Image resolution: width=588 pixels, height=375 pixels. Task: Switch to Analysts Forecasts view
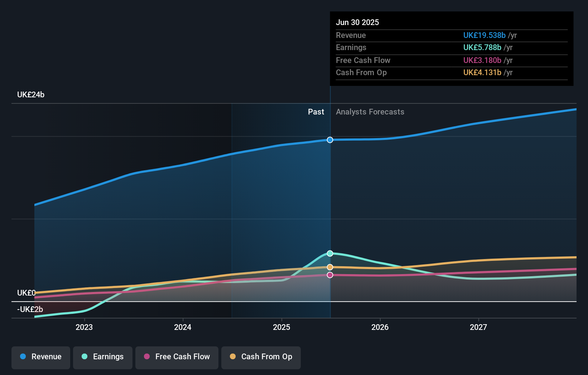point(370,112)
